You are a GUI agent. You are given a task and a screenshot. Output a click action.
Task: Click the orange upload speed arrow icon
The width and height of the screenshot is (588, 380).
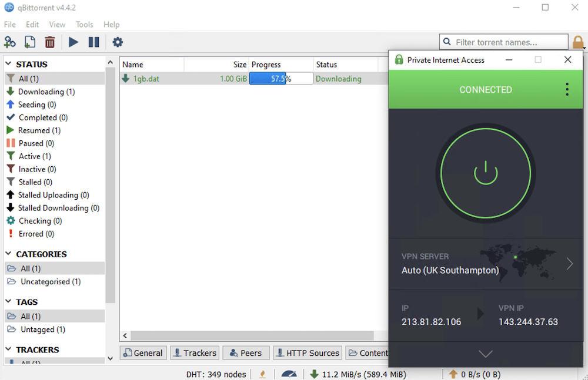(453, 374)
